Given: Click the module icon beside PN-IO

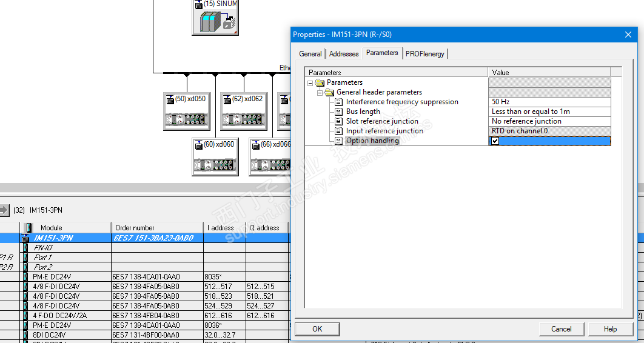Looking at the screenshot, I should [x=26, y=247].
